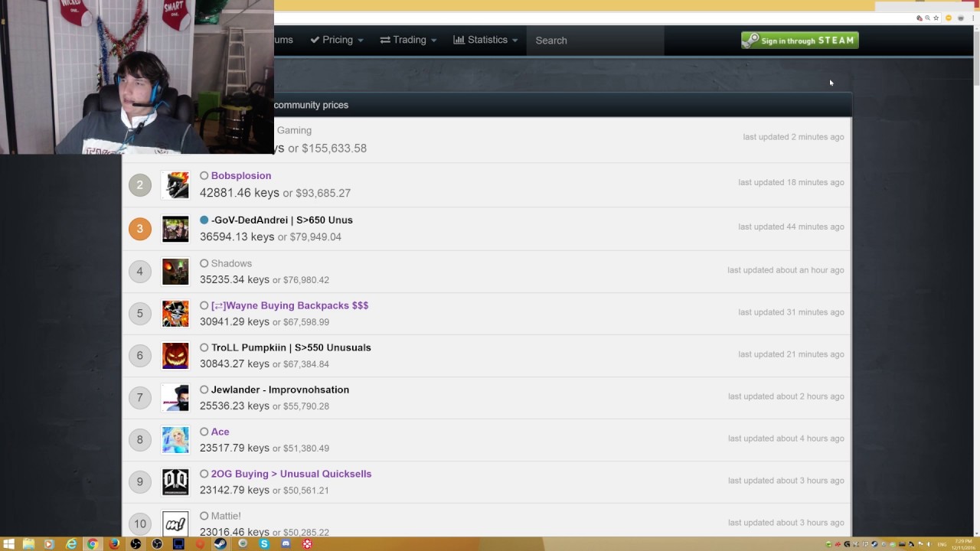Click Ace's avatar thumbnail
980x551 pixels.
(x=175, y=439)
